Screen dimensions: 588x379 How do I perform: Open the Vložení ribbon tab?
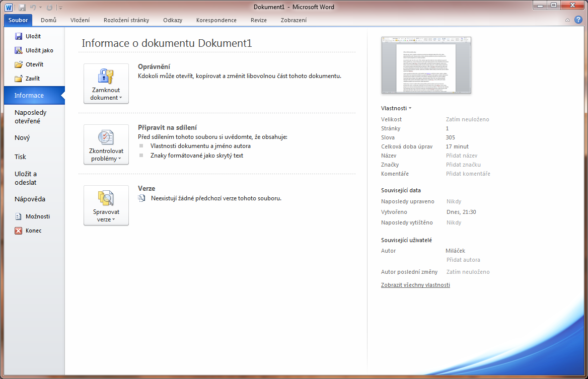(x=80, y=20)
